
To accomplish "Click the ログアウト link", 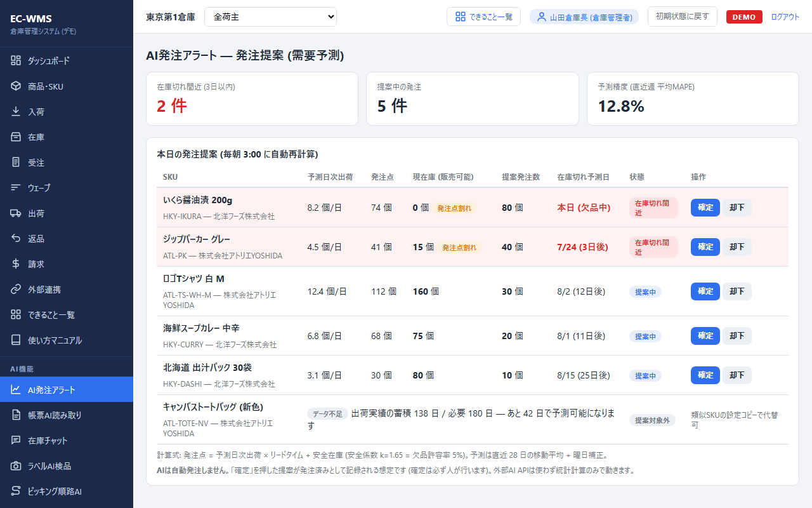I will [785, 17].
